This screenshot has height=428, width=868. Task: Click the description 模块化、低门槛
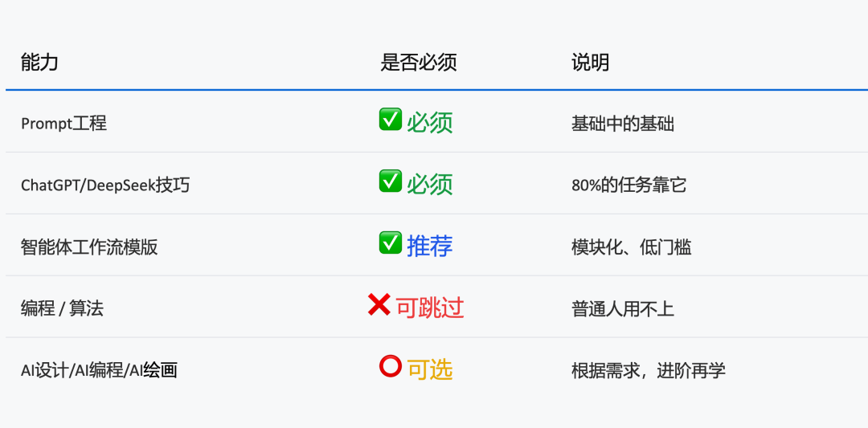[632, 247]
